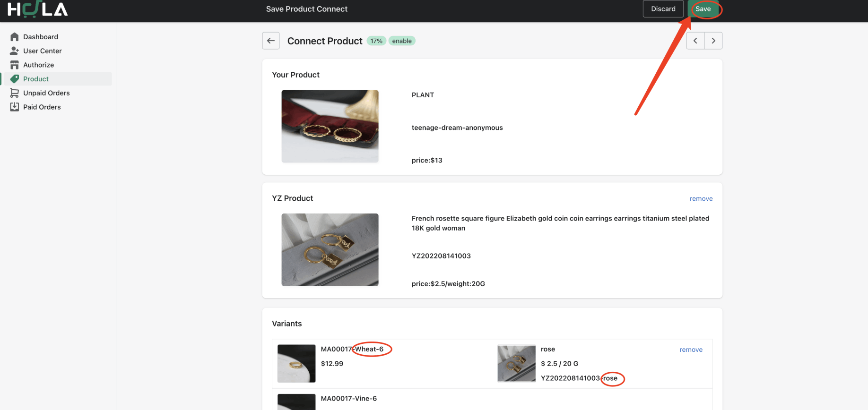The width and height of the screenshot is (868, 410).
Task: Go back with the left arrow button
Action: pos(271,41)
